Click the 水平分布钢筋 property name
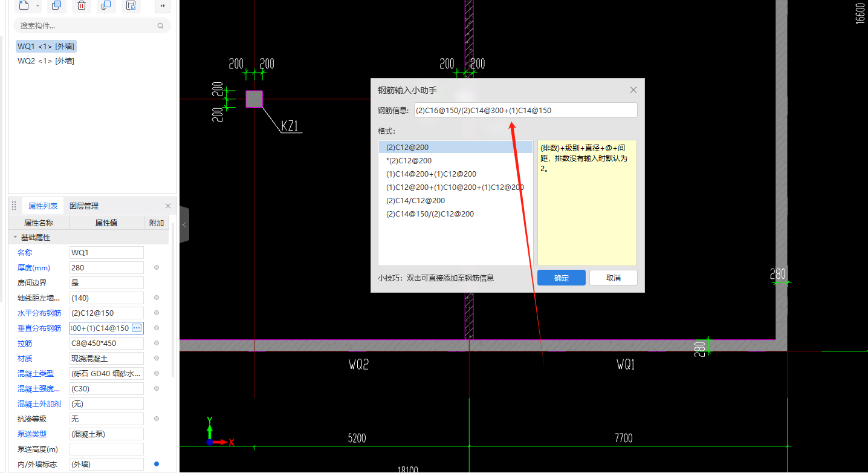Image resolution: width=868 pixels, height=473 pixels. [x=39, y=313]
